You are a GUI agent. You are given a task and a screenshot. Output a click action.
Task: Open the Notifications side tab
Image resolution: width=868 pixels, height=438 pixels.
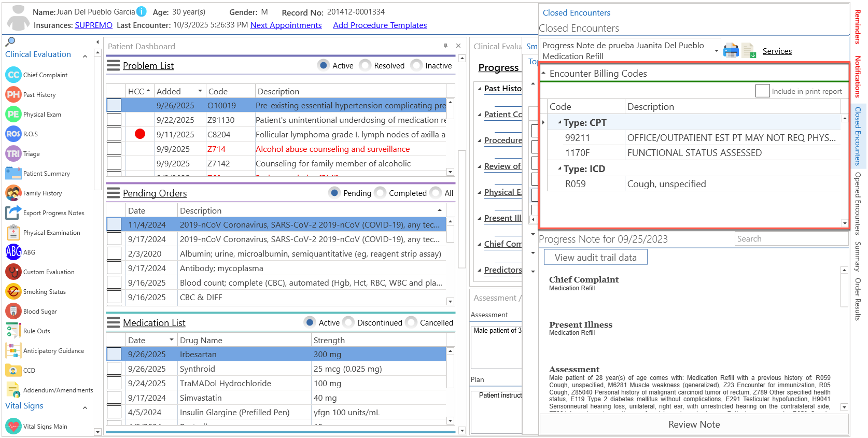(x=858, y=76)
